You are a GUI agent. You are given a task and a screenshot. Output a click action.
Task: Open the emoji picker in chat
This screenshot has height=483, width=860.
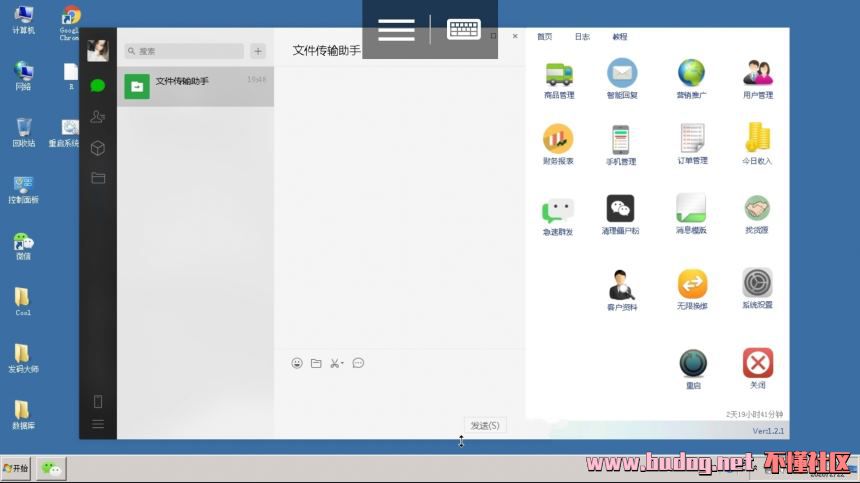point(297,363)
